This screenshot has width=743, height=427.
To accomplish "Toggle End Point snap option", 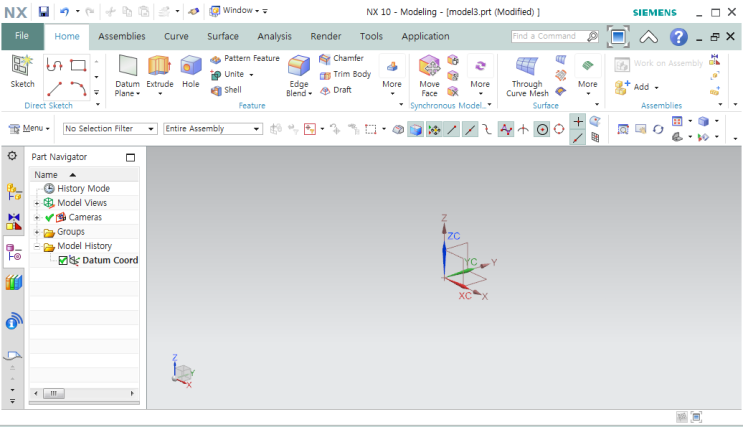I will (452, 129).
